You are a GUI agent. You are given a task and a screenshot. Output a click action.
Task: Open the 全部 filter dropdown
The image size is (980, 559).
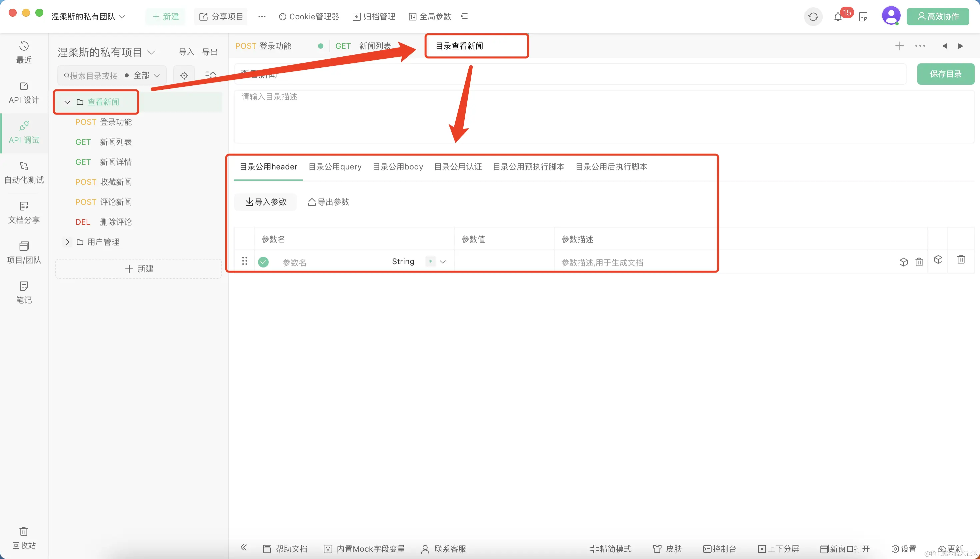[146, 75]
